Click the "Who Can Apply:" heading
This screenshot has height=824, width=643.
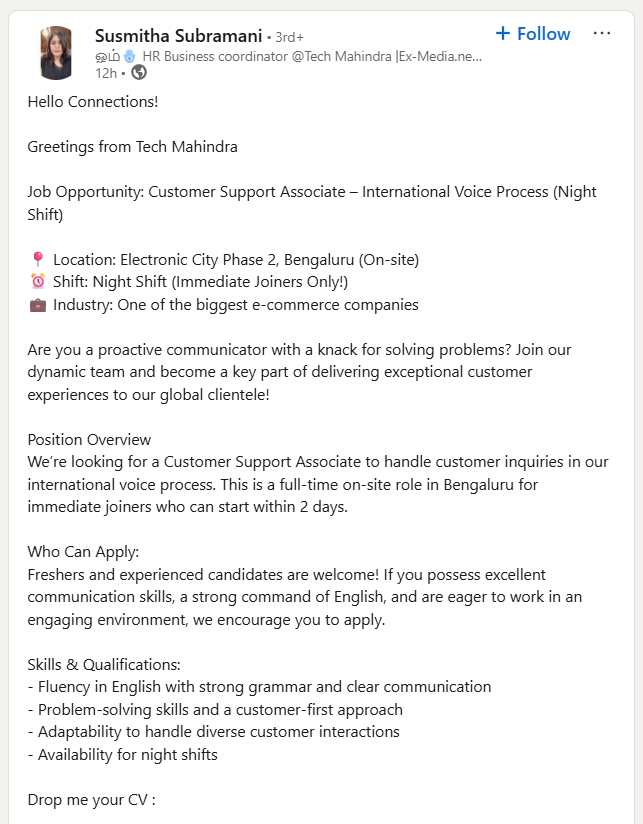83,552
